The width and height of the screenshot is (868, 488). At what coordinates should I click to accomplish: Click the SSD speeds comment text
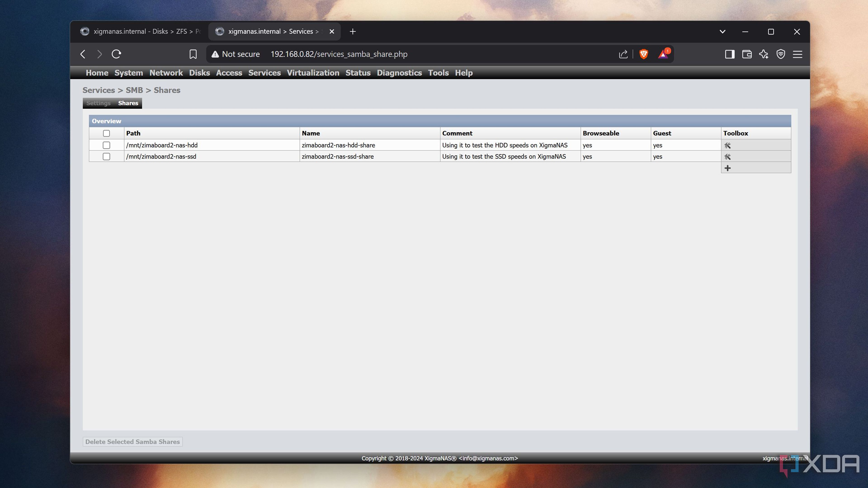coord(504,157)
